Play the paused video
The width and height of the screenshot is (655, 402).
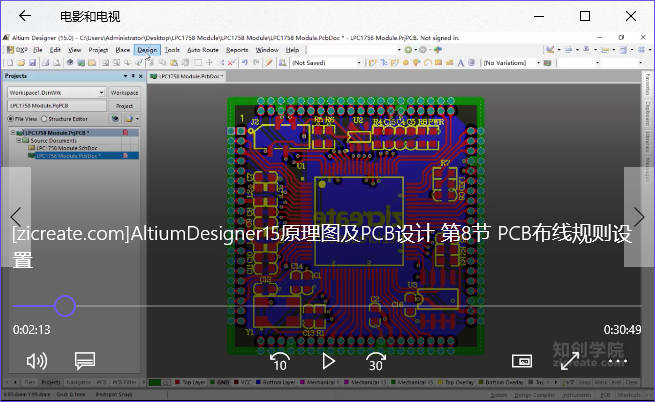click(x=328, y=361)
